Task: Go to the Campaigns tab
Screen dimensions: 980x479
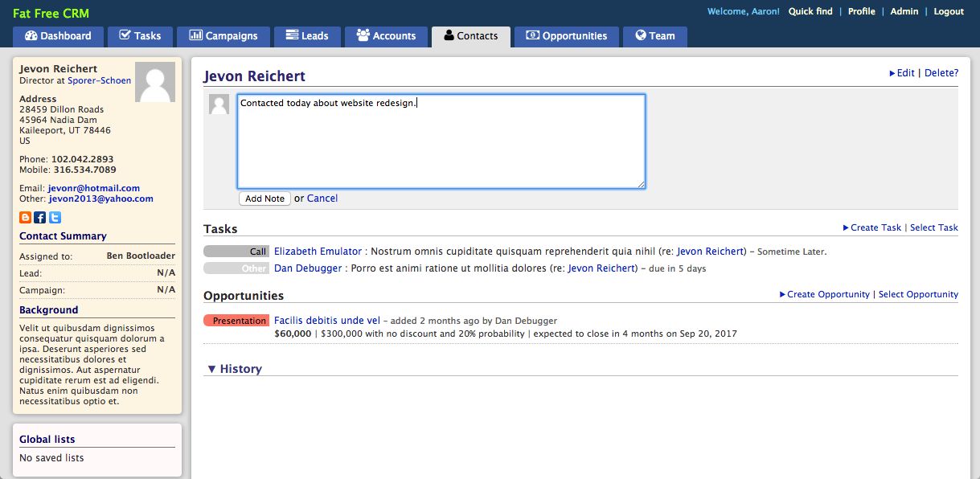Action: coord(223,36)
